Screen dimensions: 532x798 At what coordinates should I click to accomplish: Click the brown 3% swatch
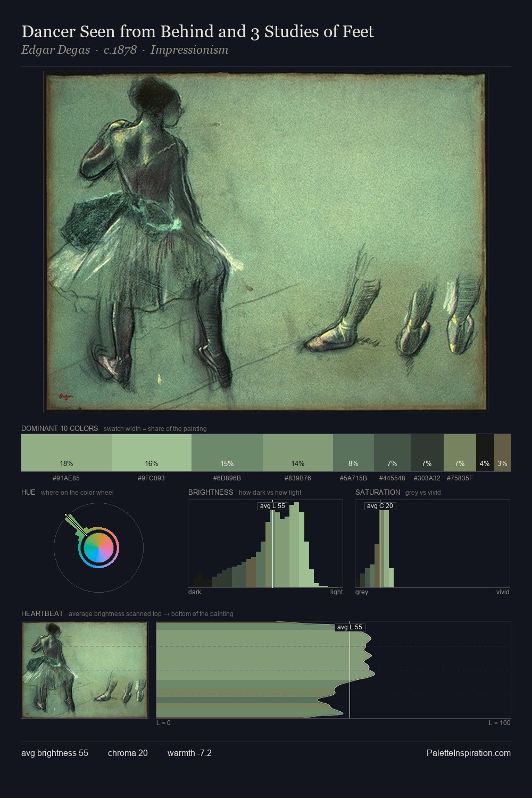click(x=502, y=453)
